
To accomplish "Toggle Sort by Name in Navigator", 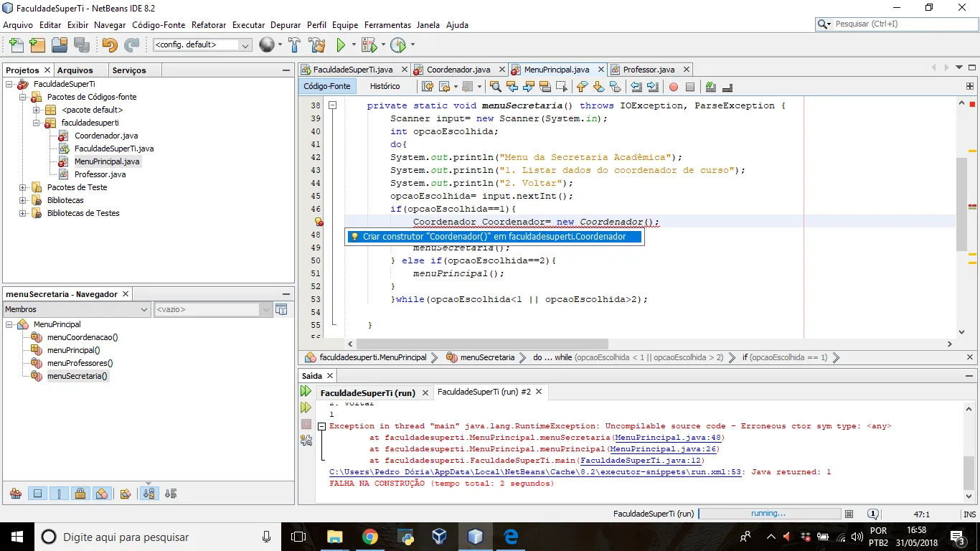I will 149,494.
